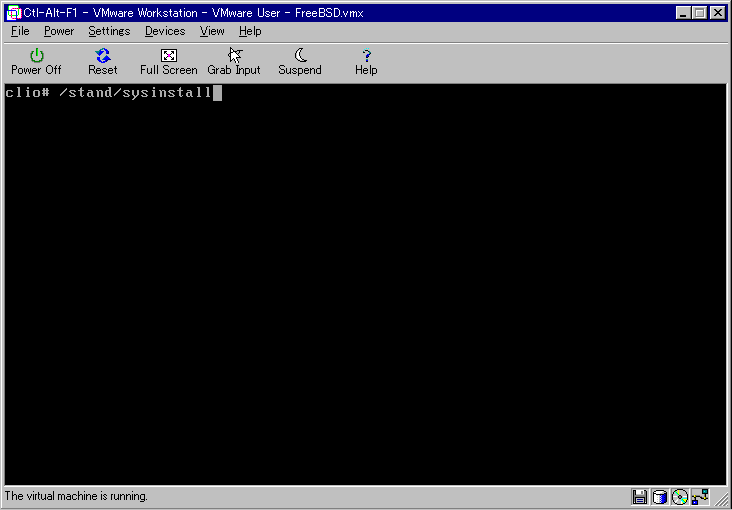Open the Settings menu
Image resolution: width=732 pixels, height=510 pixels.
click(109, 31)
